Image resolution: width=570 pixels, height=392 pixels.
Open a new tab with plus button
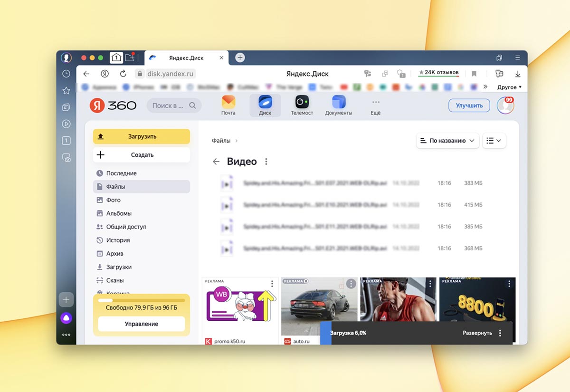(240, 57)
